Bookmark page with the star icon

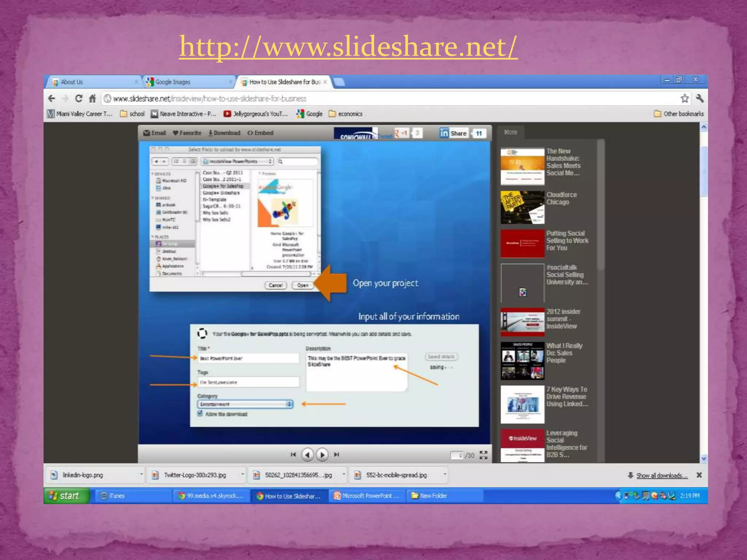pos(685,98)
